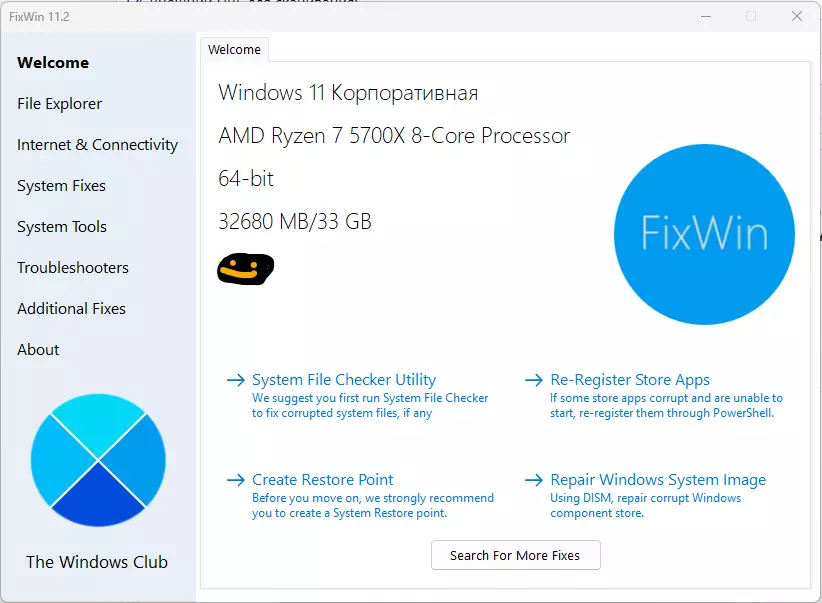
Task: Run the System File Checker Utility link
Action: click(344, 380)
